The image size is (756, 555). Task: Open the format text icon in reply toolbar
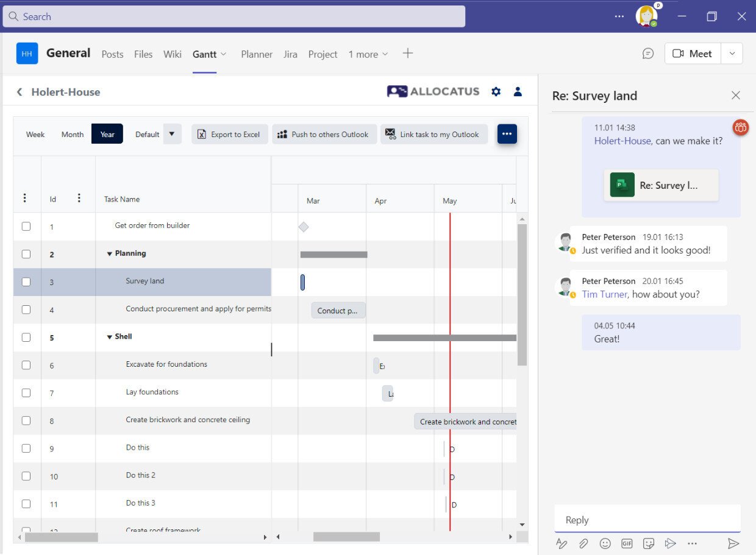coord(562,543)
